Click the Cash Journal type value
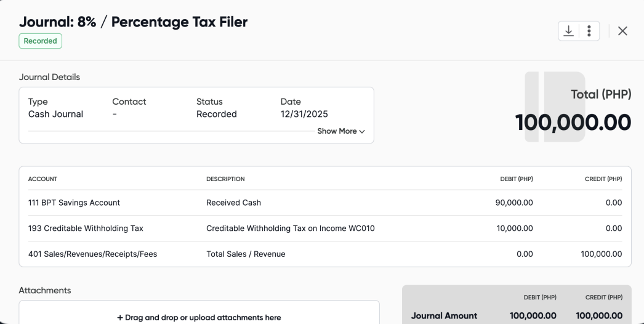Viewport: 644px width, 324px height. pos(55,114)
